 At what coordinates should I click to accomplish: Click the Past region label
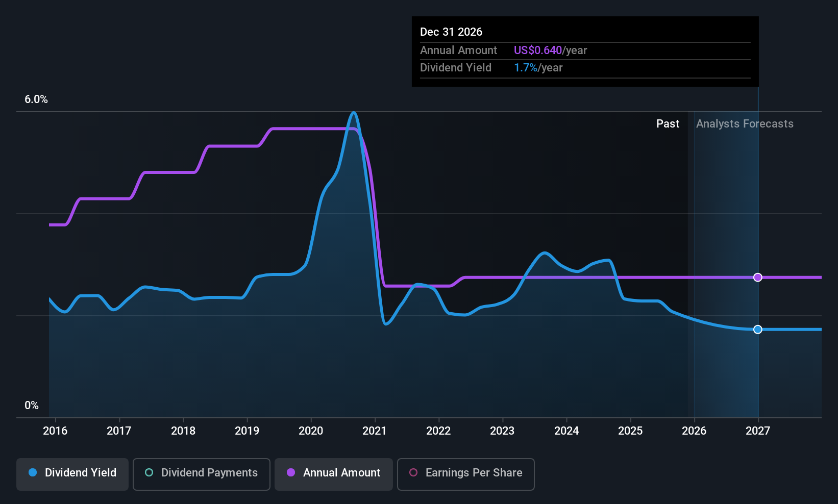[668, 124]
